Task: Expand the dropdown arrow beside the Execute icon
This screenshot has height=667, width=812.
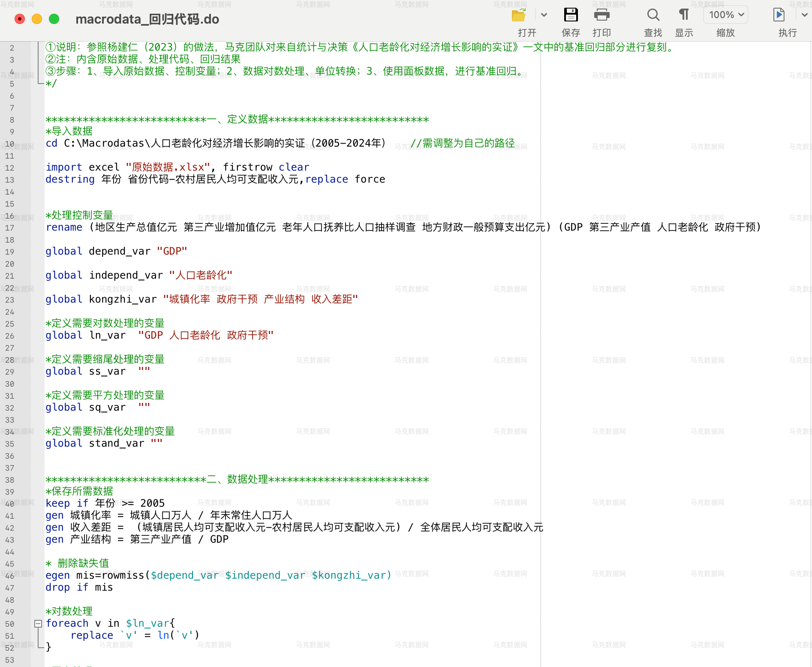Action: click(x=804, y=15)
